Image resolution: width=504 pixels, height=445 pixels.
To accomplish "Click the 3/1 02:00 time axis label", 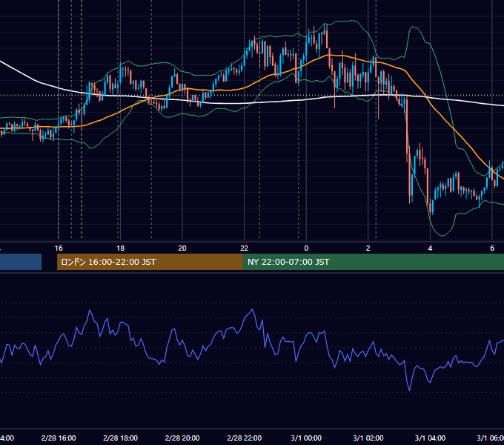I will [x=368, y=438].
